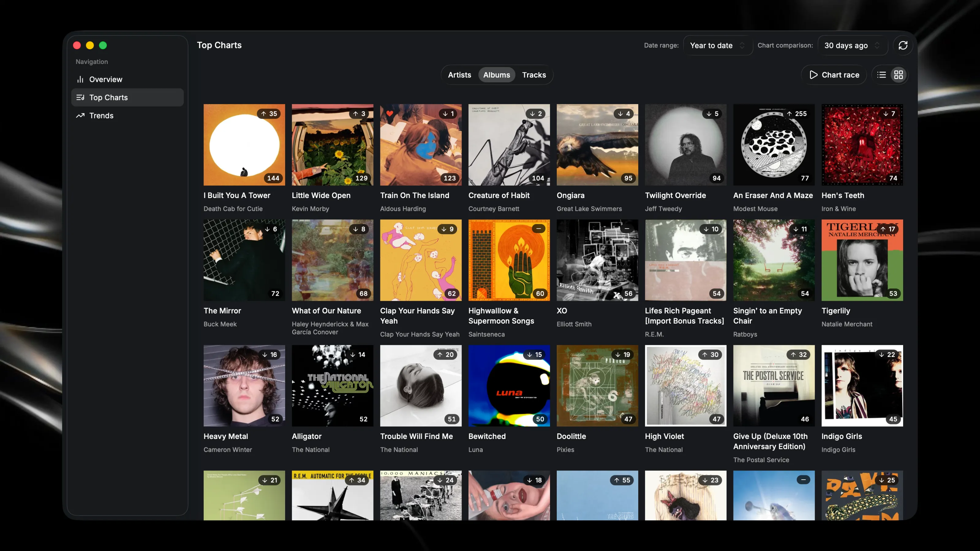Click the down 16 badge on Heavy Metal
This screenshot has height=551, width=980.
tap(269, 354)
